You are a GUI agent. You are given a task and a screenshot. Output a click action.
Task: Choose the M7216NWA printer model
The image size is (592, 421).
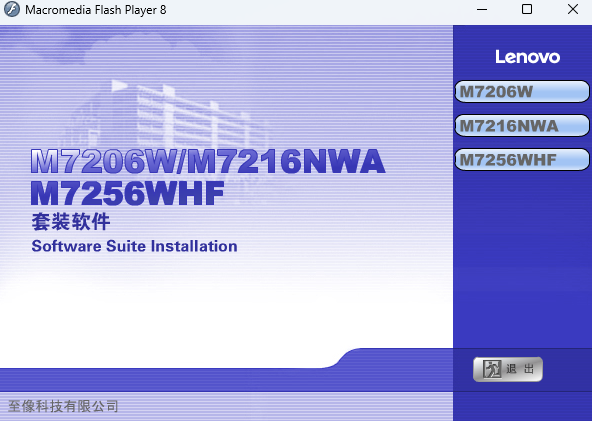tap(522, 125)
